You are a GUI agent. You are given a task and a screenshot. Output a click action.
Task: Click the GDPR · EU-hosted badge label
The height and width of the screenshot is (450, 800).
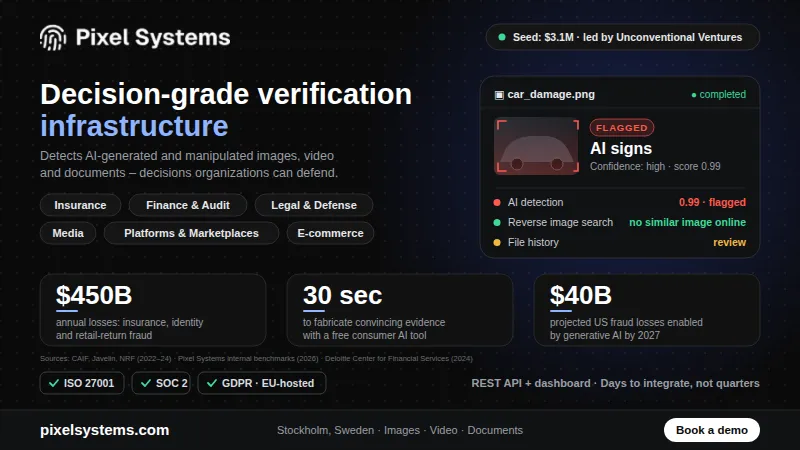(x=268, y=383)
